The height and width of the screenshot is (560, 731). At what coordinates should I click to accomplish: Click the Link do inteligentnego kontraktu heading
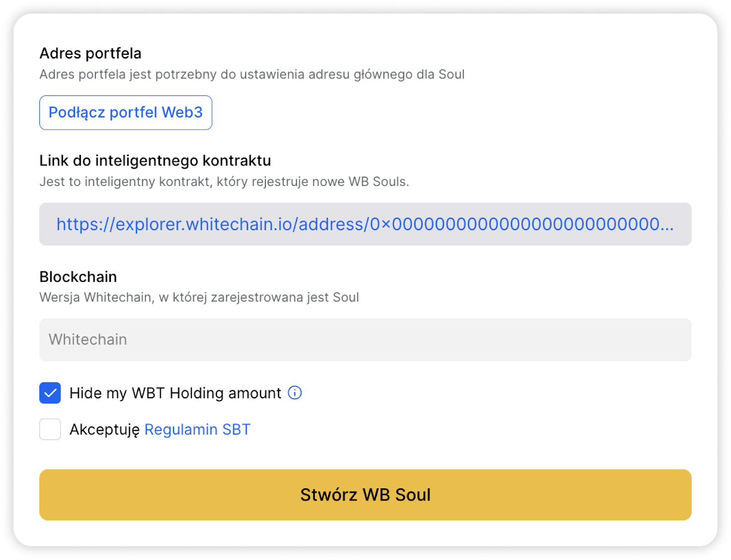(155, 161)
